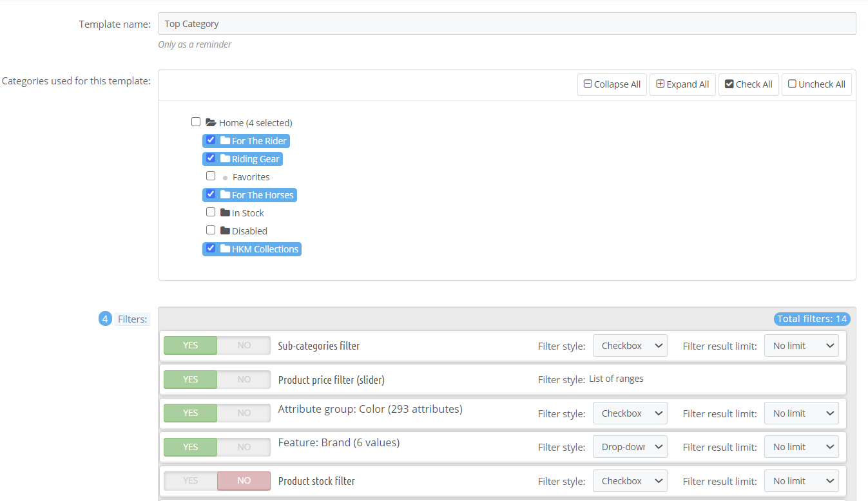The image size is (868, 501).
Task: Click the Uncheck All button
Action: click(x=816, y=84)
